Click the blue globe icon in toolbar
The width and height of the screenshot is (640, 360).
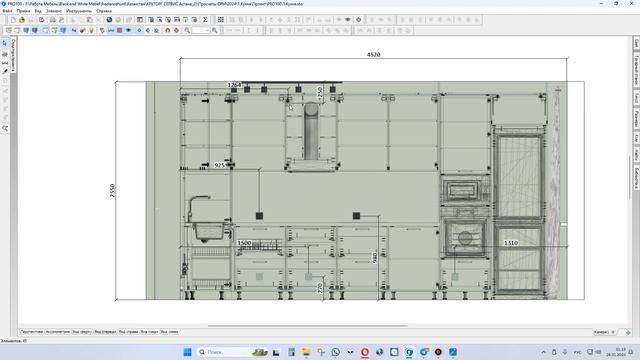point(109,20)
